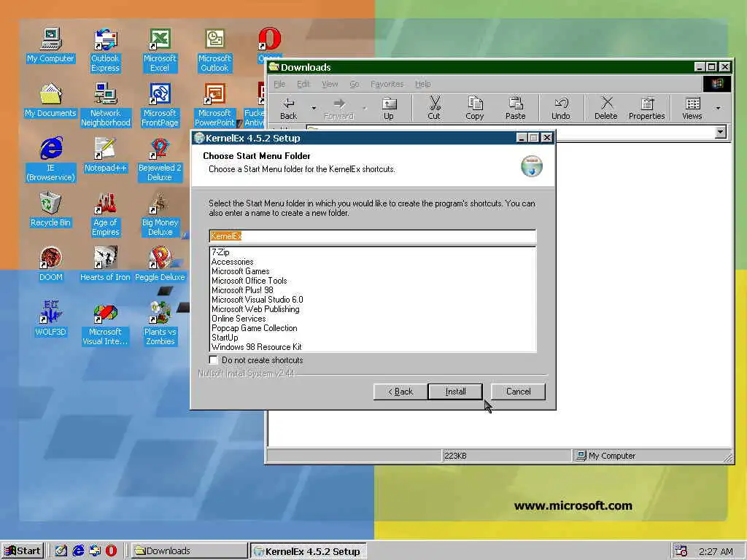Click Paste in Downloads toolbar

click(516, 109)
